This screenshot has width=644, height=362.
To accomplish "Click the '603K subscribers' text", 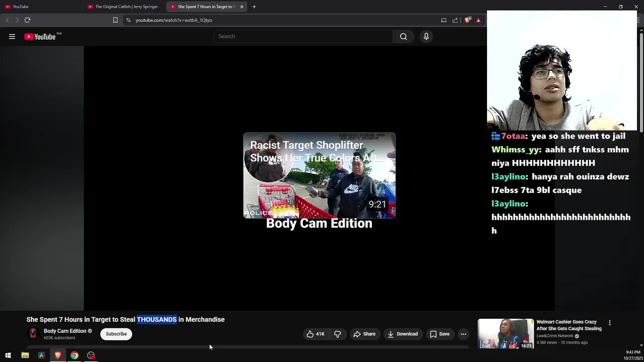I will [59, 338].
